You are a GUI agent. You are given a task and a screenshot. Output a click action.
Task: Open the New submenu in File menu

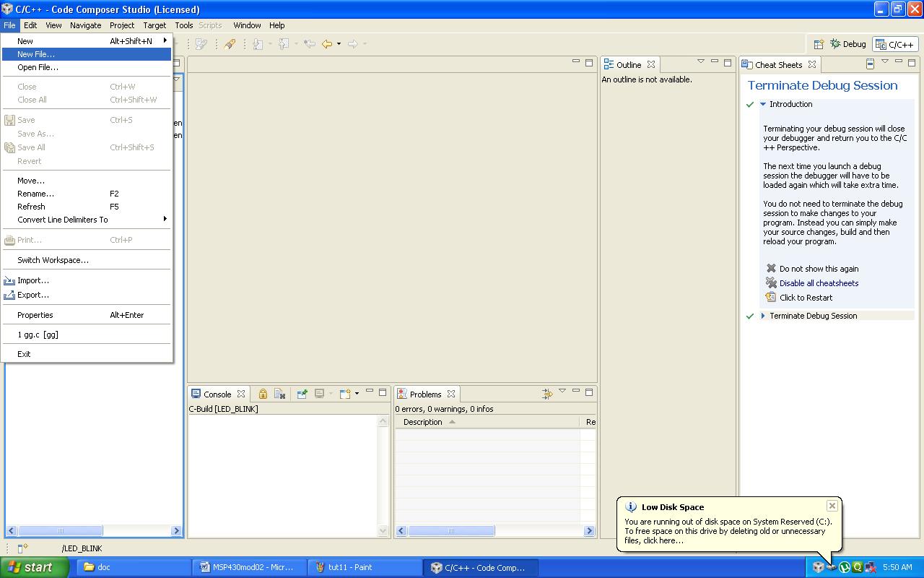[86, 41]
